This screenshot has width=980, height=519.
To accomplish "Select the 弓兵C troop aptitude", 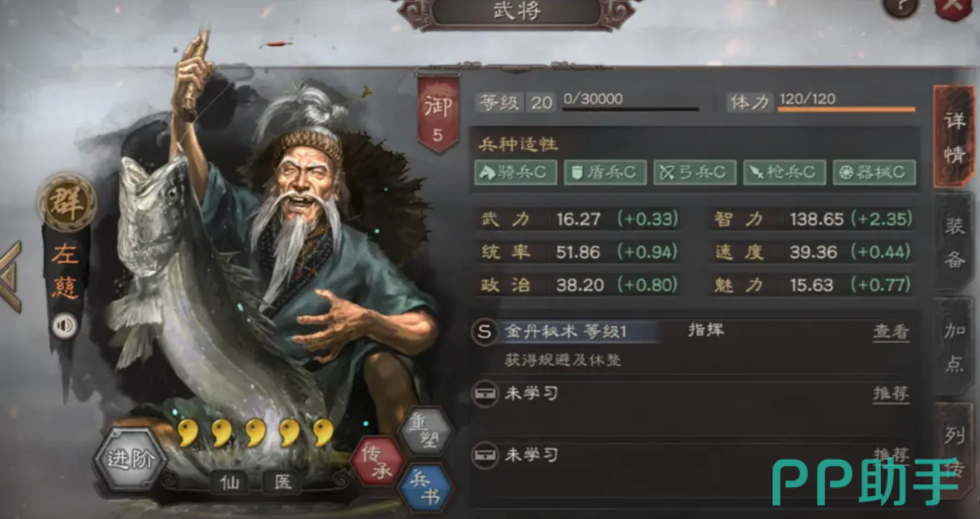I will (694, 172).
